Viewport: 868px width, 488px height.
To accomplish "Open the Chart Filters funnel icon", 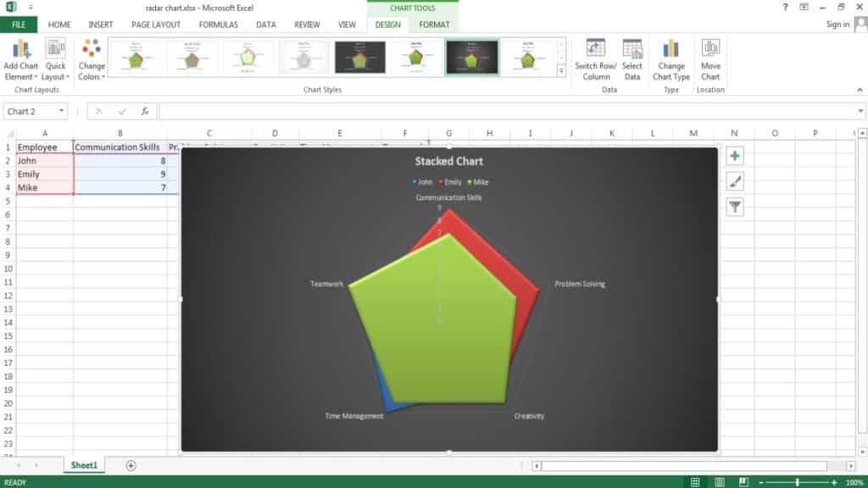I will pyautogui.click(x=734, y=206).
